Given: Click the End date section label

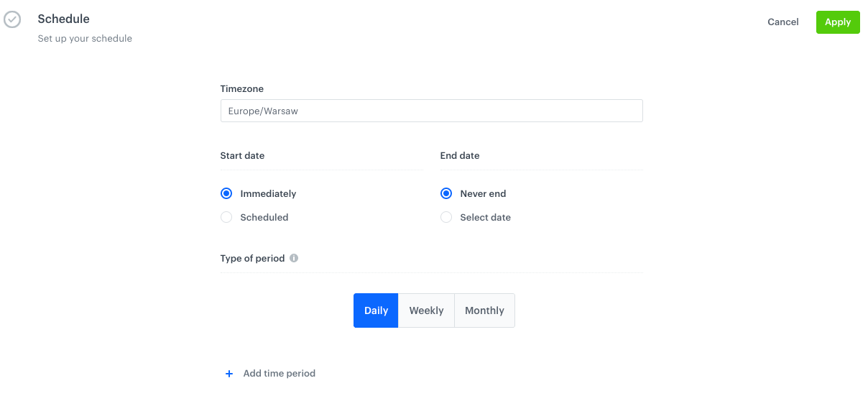Looking at the screenshot, I should [459, 155].
